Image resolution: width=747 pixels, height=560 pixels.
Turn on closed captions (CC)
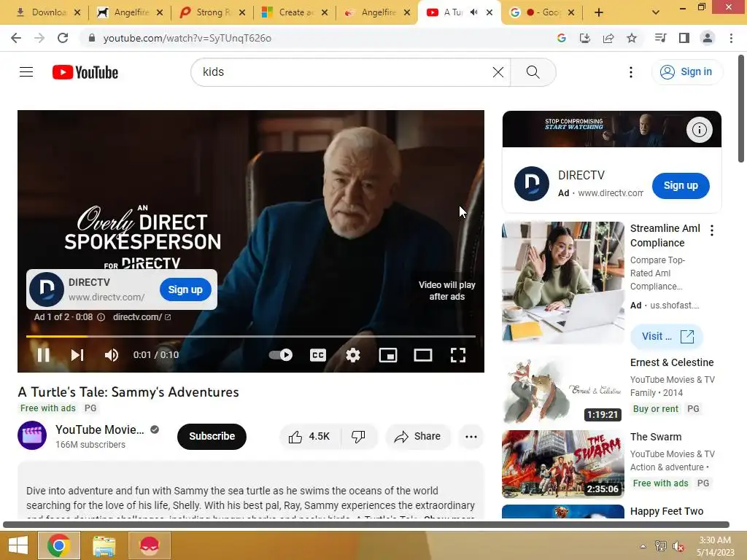(x=318, y=355)
